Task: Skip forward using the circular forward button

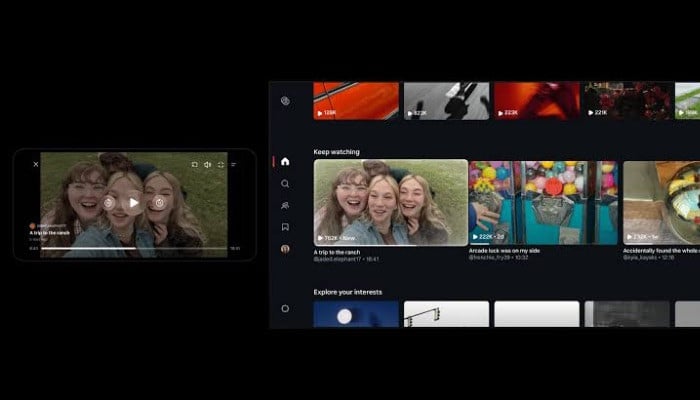Action: (x=159, y=203)
